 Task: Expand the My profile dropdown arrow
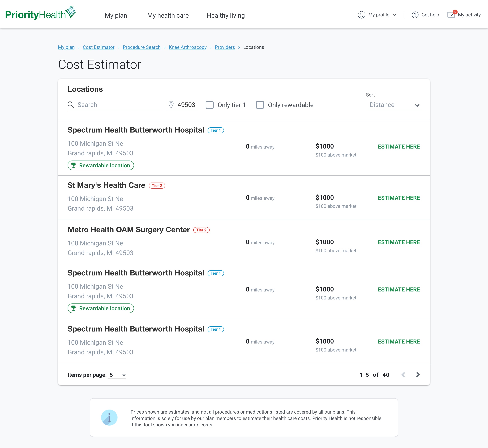pos(395,15)
